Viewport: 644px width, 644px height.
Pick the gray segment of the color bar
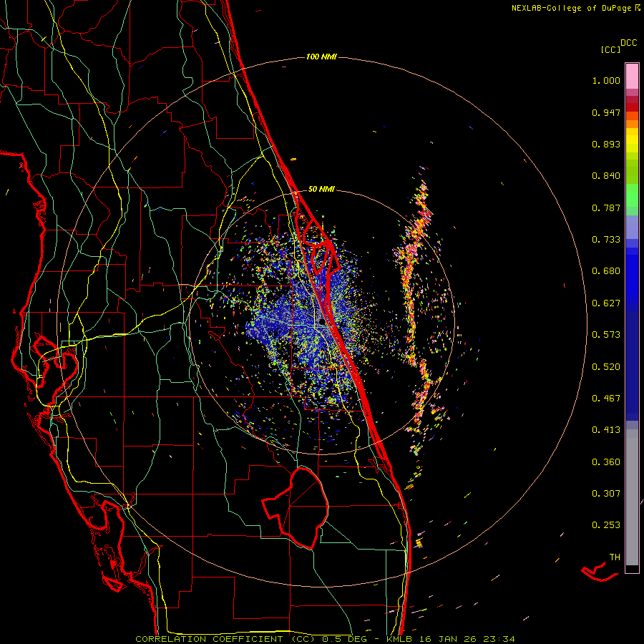632,497
